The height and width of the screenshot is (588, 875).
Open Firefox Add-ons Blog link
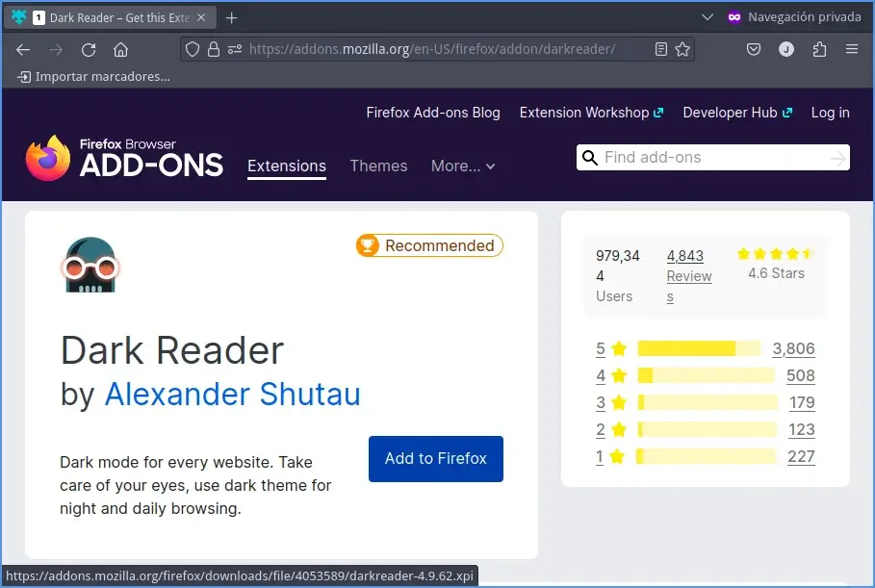tap(433, 113)
